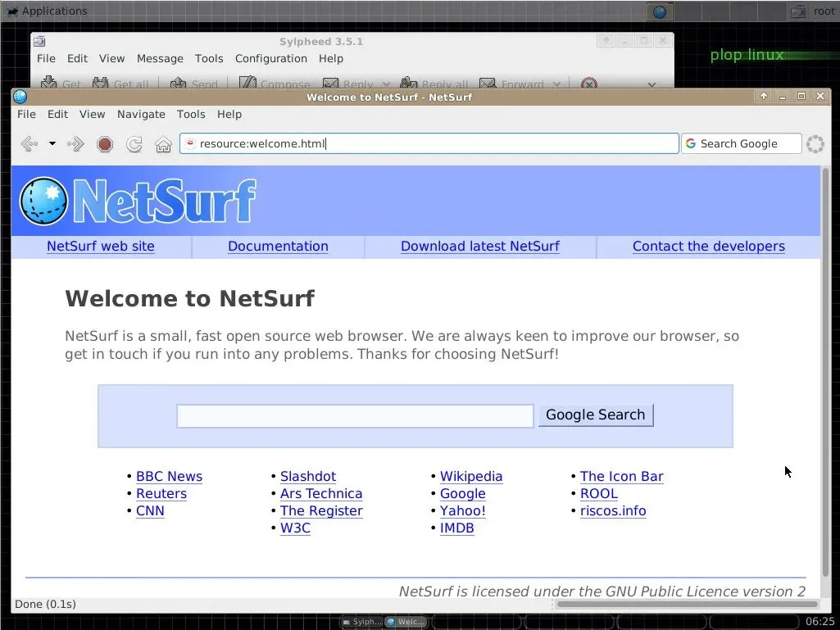Click the 06:25 clock in the bottom panel
The image size is (840, 630).
click(820, 622)
